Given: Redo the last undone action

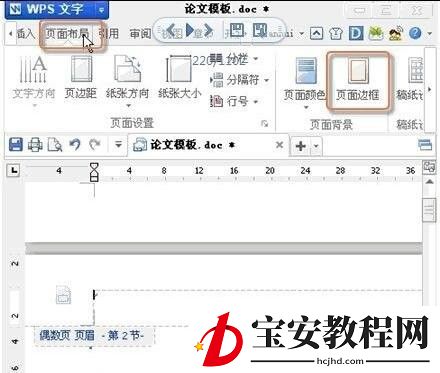Looking at the screenshot, I should 95,145.
